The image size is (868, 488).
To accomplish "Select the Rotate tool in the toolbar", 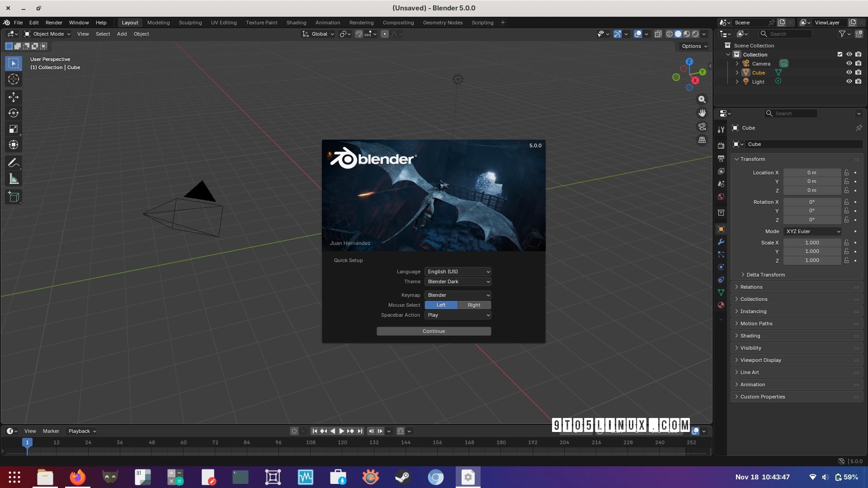I will pos(14,113).
